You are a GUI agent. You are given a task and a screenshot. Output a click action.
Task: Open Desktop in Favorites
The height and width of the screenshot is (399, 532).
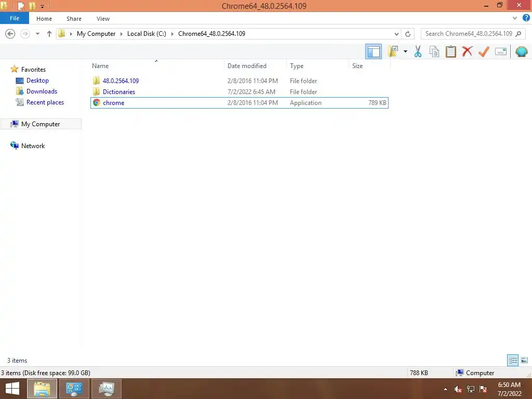pos(37,81)
